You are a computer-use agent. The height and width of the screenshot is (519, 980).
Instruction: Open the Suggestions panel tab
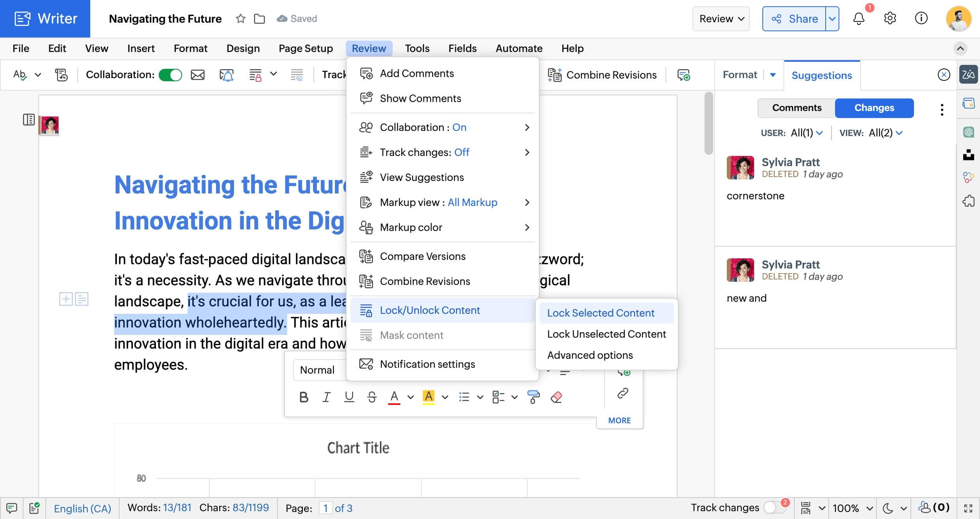pos(822,75)
